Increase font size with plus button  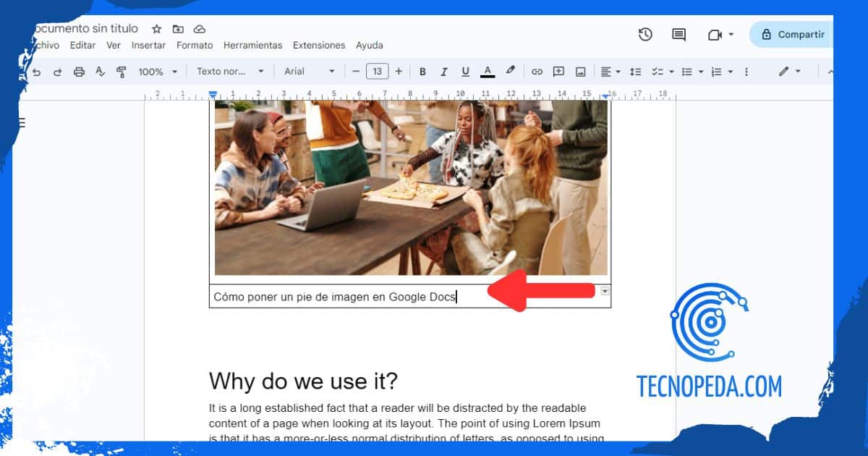tap(399, 72)
